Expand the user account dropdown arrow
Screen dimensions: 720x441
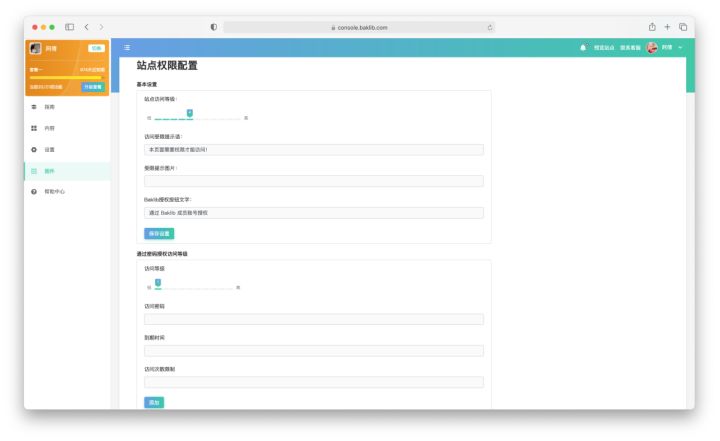point(680,47)
